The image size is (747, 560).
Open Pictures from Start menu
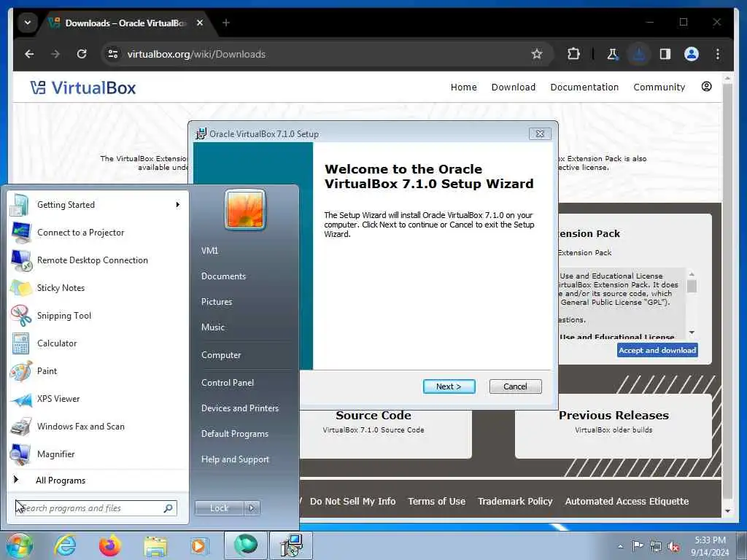[x=216, y=301]
